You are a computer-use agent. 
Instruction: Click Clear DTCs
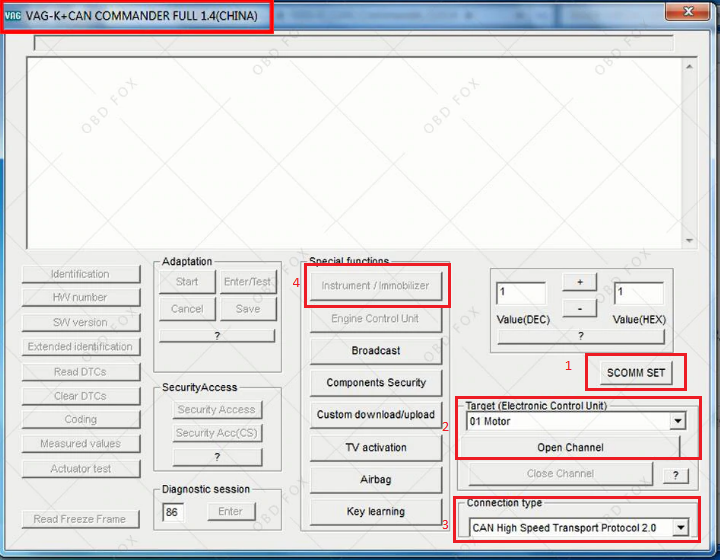[x=81, y=396]
